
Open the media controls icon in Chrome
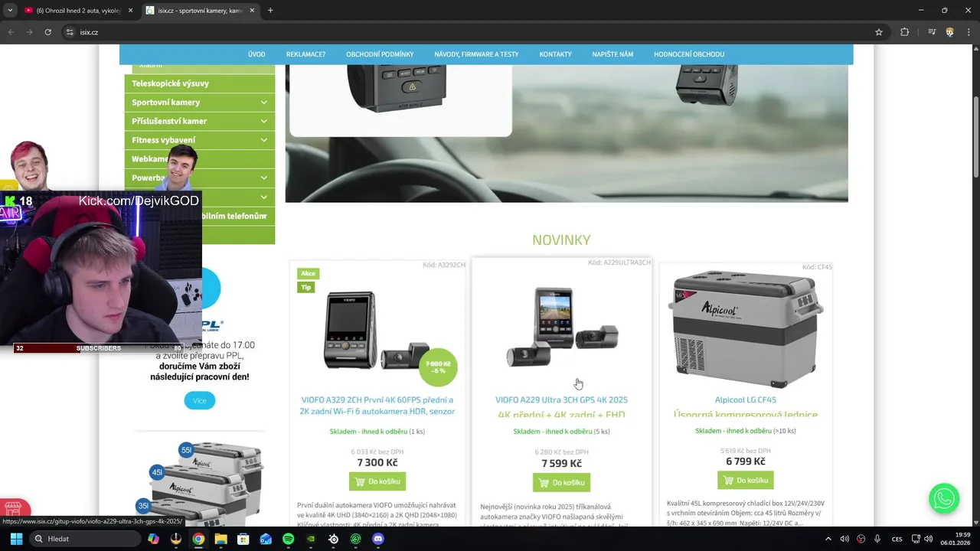coord(932,32)
